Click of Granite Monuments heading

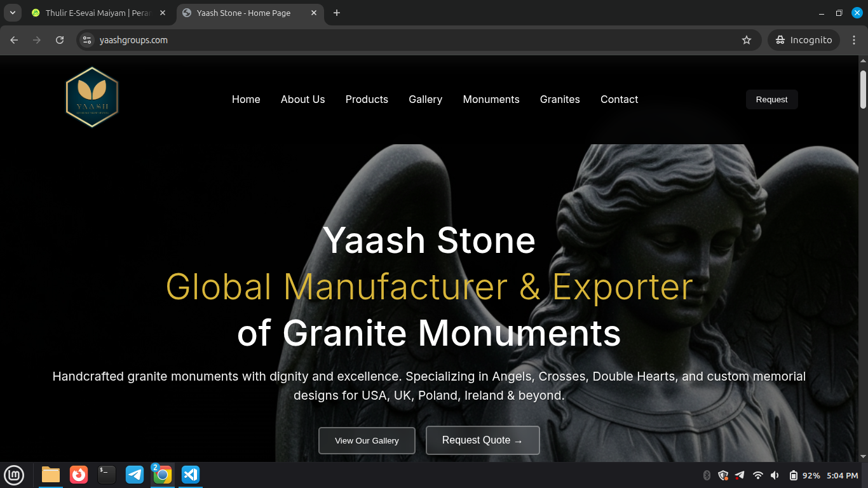point(429,333)
